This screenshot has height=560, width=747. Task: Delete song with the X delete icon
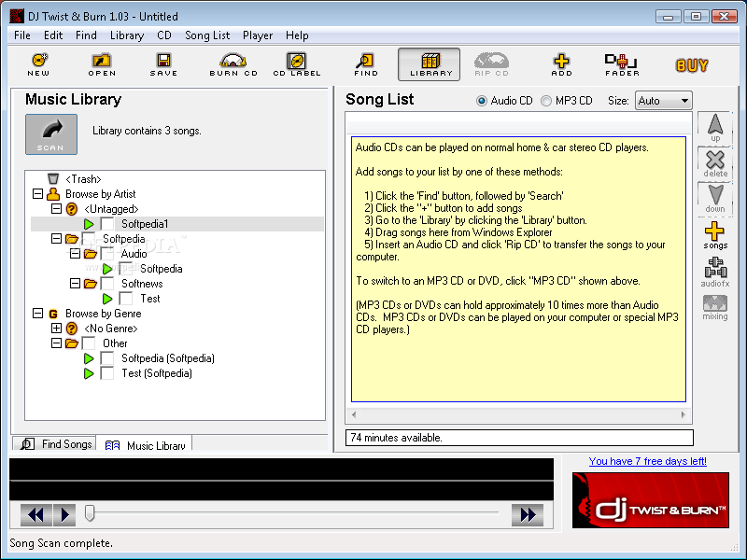pos(715,162)
